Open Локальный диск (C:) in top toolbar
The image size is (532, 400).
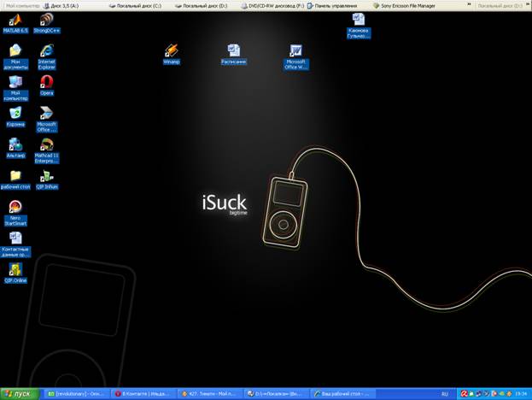click(135, 6)
